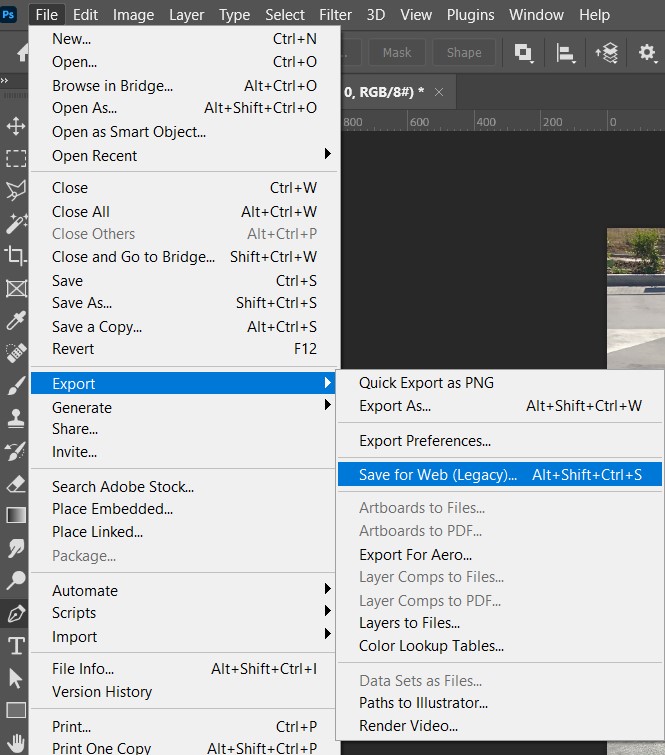665x755 pixels.
Task: Open the path operations dropdown
Action: [523, 53]
